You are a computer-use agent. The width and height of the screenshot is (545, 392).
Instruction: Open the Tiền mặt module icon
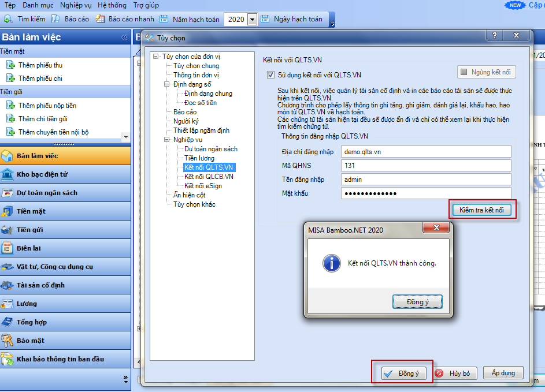coord(7,211)
